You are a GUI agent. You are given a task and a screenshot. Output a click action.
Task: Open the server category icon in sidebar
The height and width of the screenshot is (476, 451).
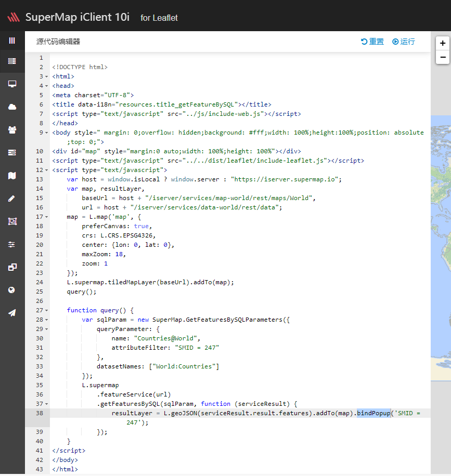click(x=12, y=61)
